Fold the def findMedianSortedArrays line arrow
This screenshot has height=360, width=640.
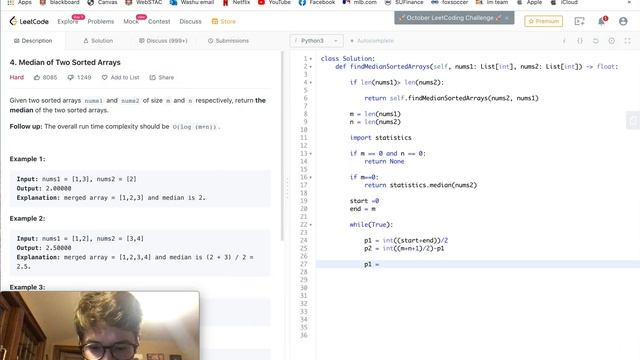click(x=311, y=67)
